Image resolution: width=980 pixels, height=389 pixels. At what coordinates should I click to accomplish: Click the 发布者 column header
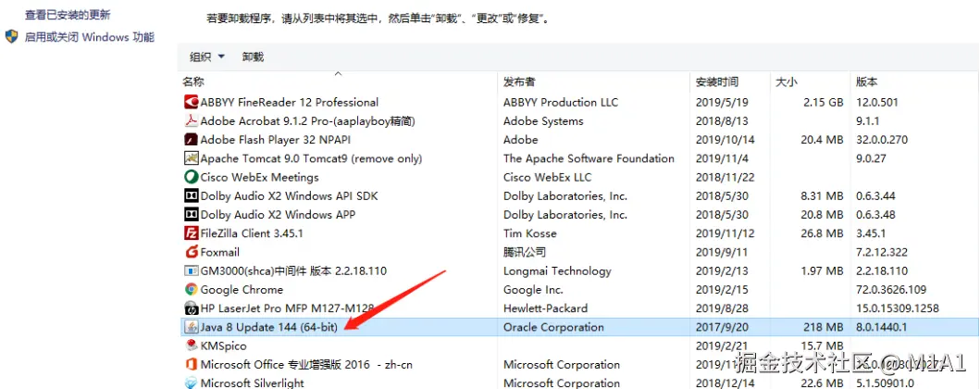519,82
